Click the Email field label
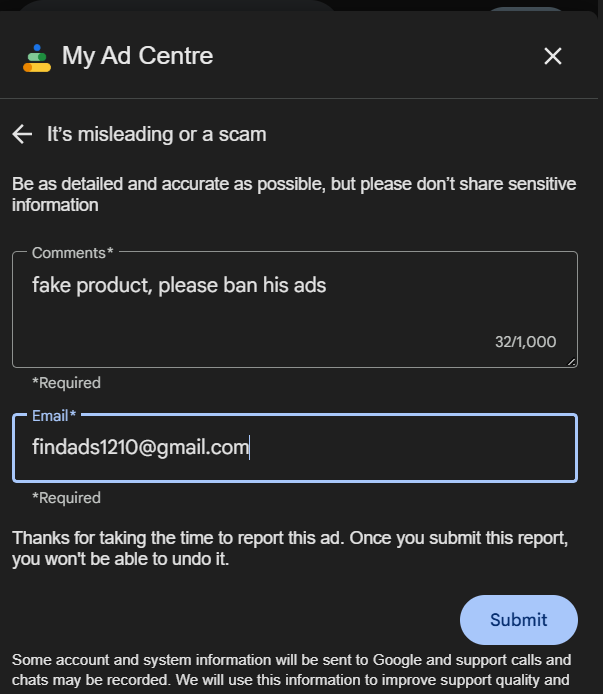Screen dimensions: 603x694 54,415
